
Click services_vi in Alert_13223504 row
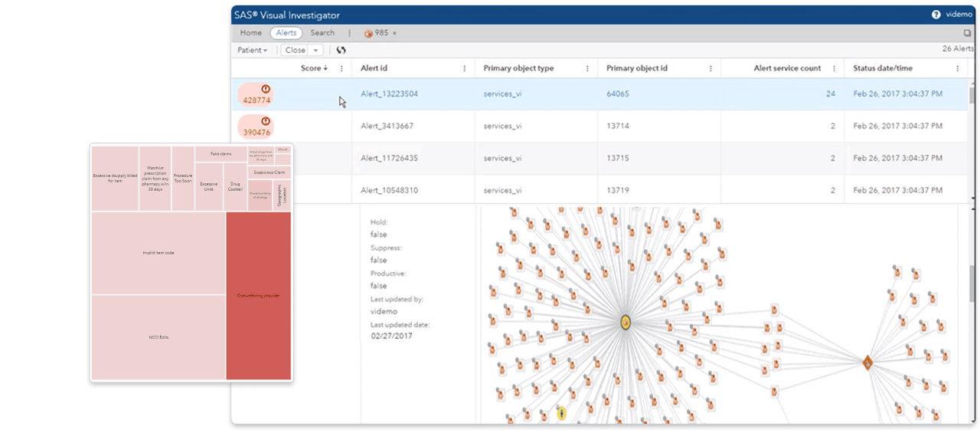(x=503, y=94)
